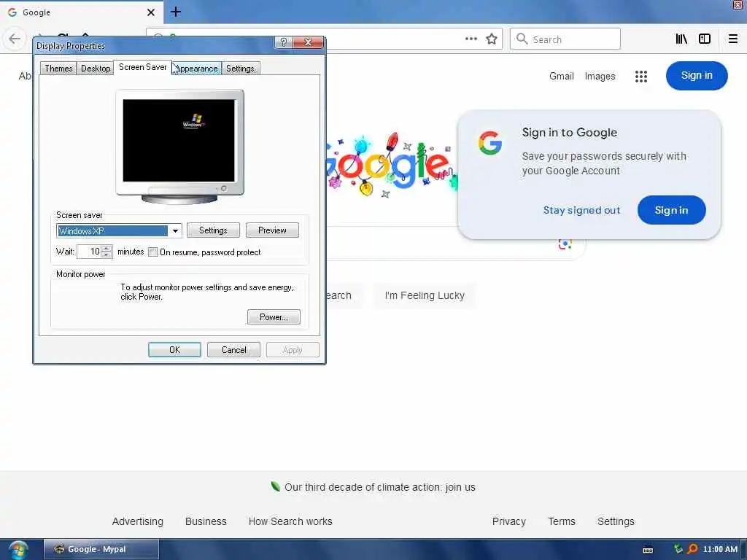Image resolution: width=747 pixels, height=560 pixels.
Task: Open the Settings tab in Display Properties
Action: (240, 69)
